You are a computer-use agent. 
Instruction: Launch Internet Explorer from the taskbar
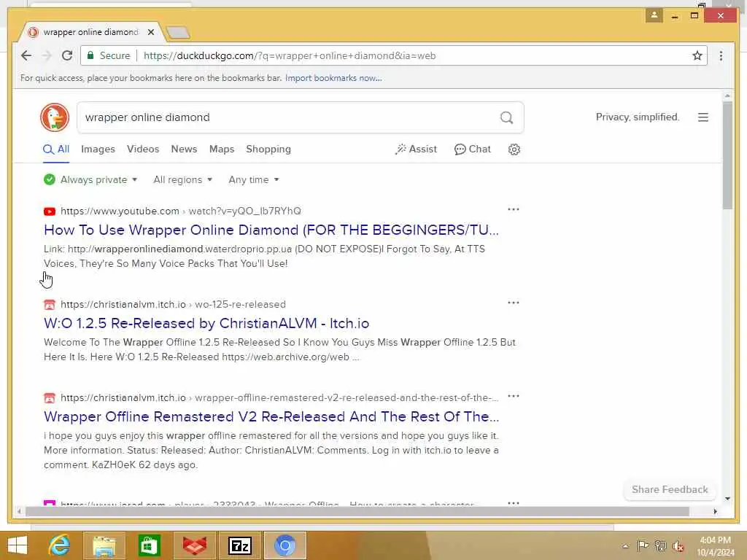pos(59,545)
